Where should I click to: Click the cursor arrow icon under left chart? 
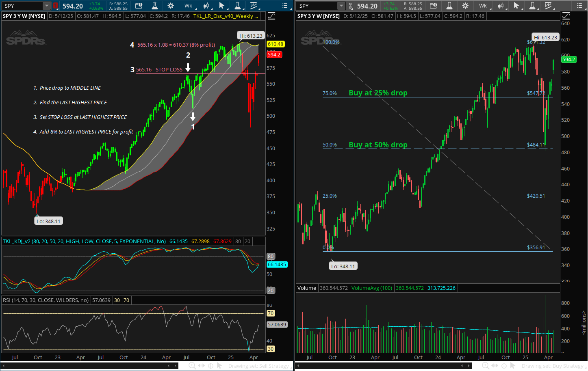click(219, 366)
